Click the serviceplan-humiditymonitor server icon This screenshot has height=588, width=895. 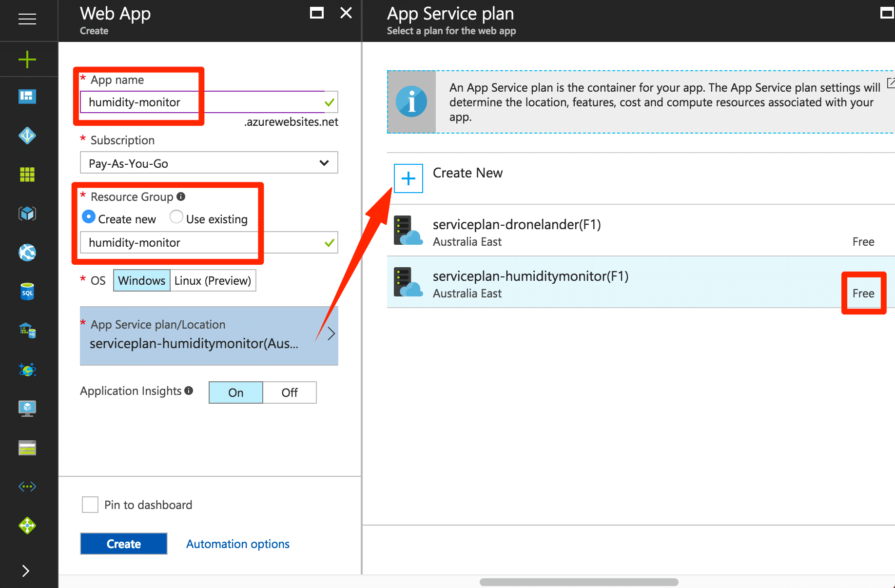[409, 282]
